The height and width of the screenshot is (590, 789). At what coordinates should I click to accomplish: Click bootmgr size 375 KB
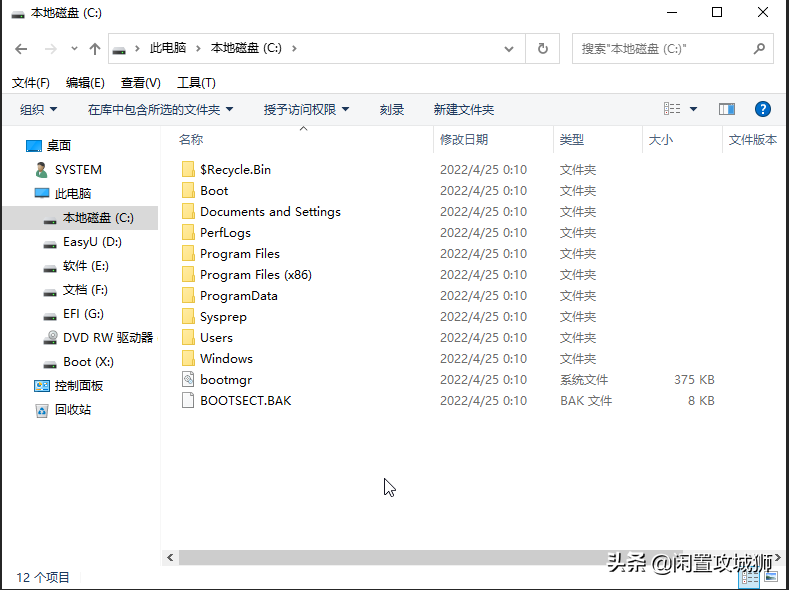[694, 380]
